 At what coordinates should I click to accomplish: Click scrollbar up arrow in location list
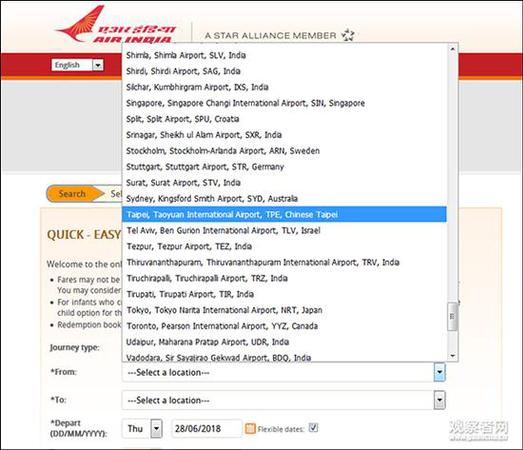[x=453, y=49]
